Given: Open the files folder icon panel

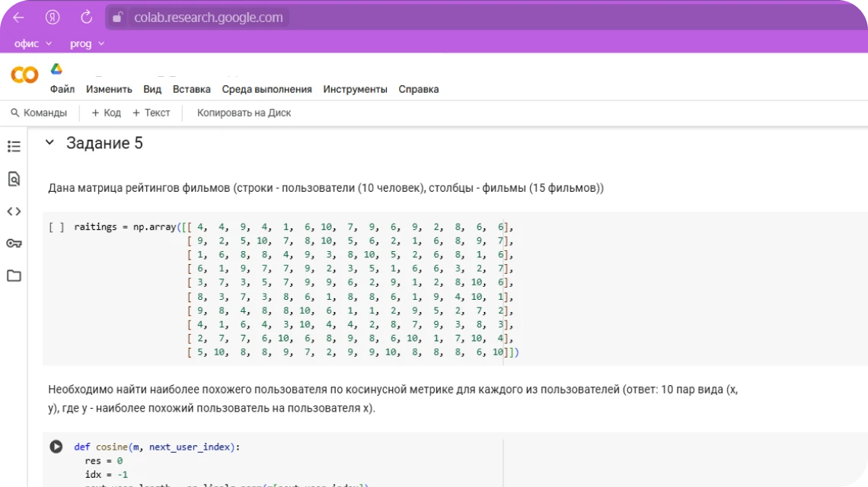Looking at the screenshot, I should click(x=14, y=275).
